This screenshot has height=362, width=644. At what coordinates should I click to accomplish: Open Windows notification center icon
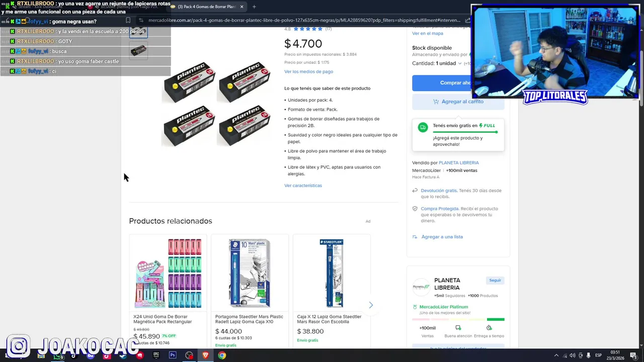633,355
